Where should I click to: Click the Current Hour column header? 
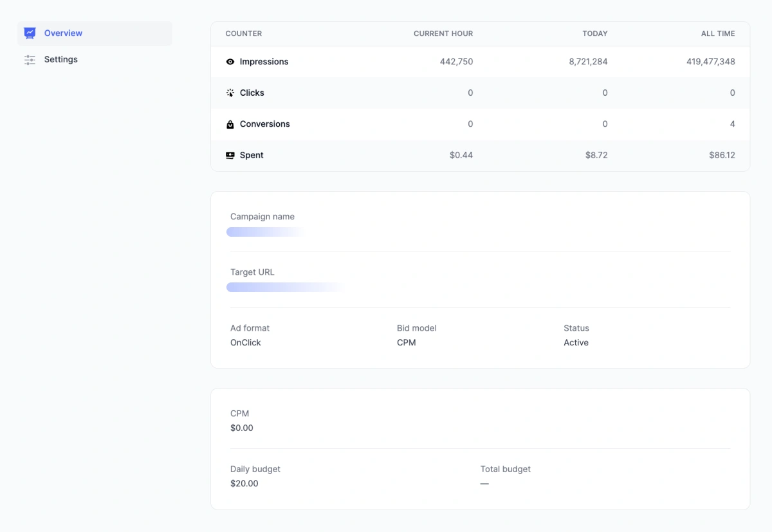pos(443,33)
